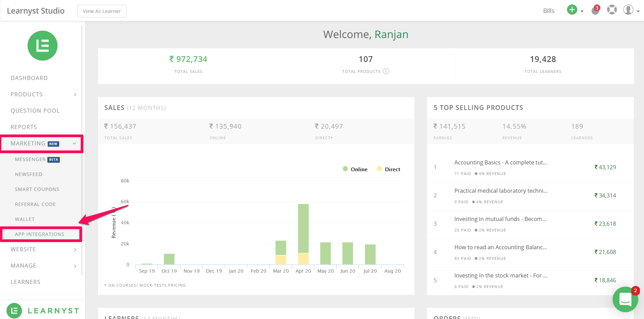Image resolution: width=644 pixels, height=319 pixels.
Task: Toggle the Online legend series
Action: coord(355,169)
